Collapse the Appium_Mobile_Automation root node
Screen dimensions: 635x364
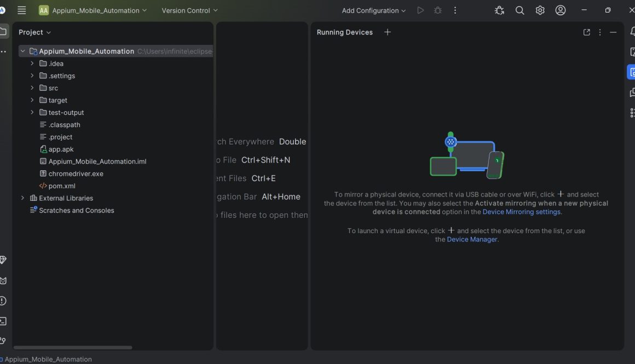pyautogui.click(x=22, y=51)
